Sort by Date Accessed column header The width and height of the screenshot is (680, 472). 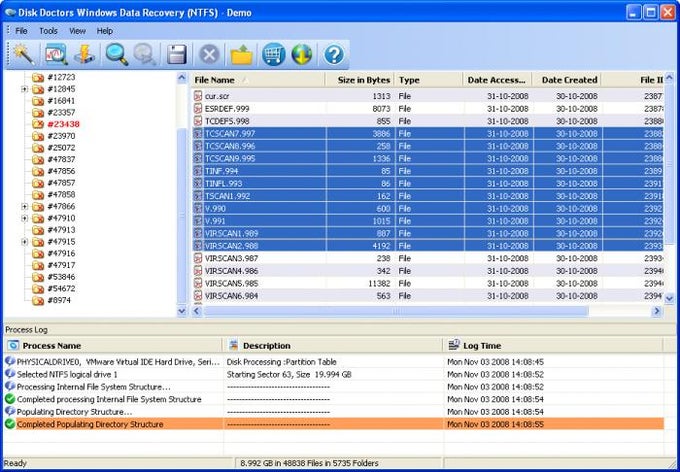click(497, 80)
